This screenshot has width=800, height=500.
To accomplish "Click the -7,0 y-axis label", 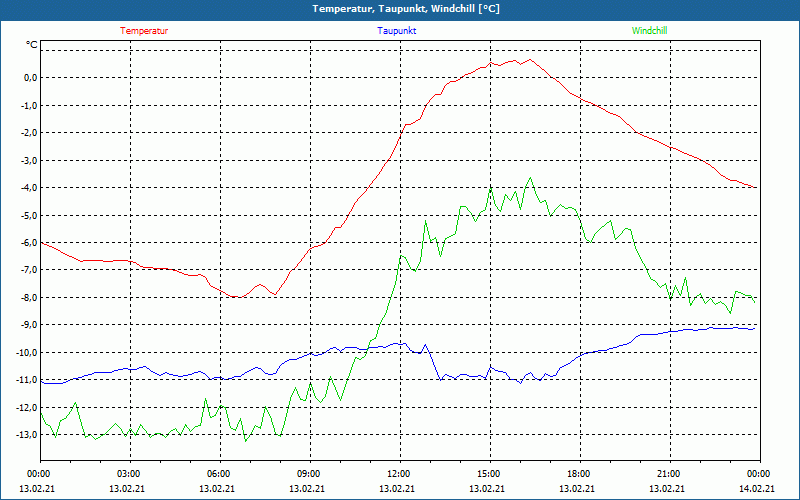I will (29, 269).
